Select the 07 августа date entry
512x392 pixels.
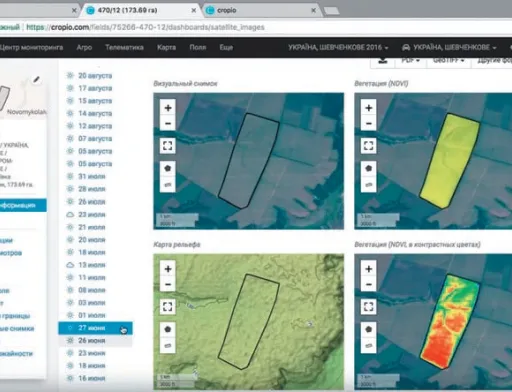(95, 139)
